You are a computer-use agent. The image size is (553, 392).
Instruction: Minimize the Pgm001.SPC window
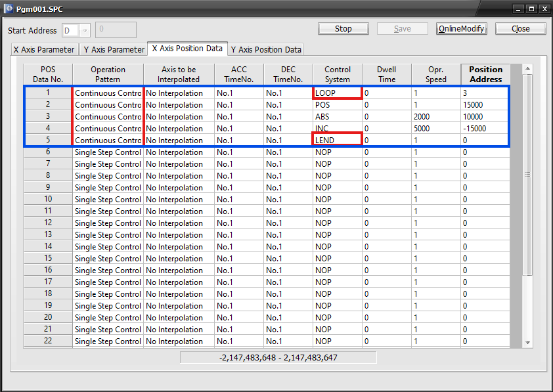pyautogui.click(x=518, y=9)
